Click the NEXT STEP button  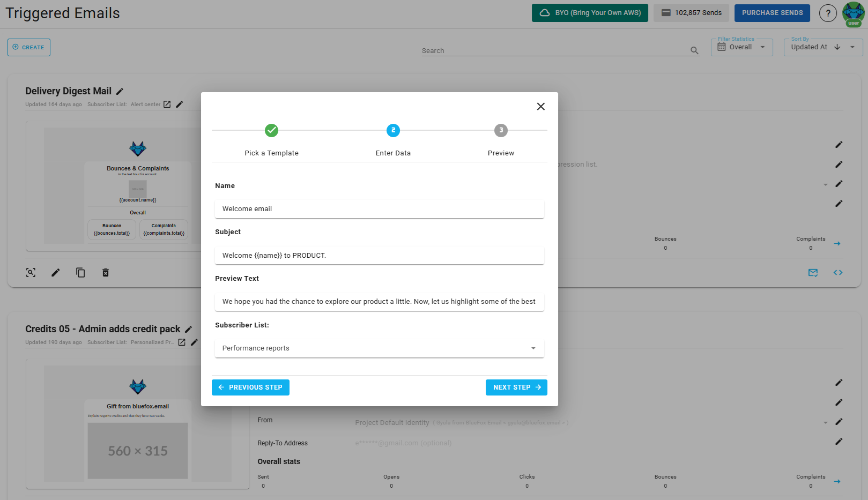click(x=516, y=387)
